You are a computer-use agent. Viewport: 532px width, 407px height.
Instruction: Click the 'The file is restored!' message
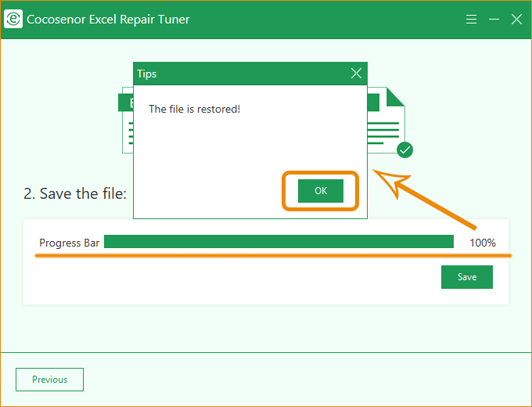[x=194, y=109]
